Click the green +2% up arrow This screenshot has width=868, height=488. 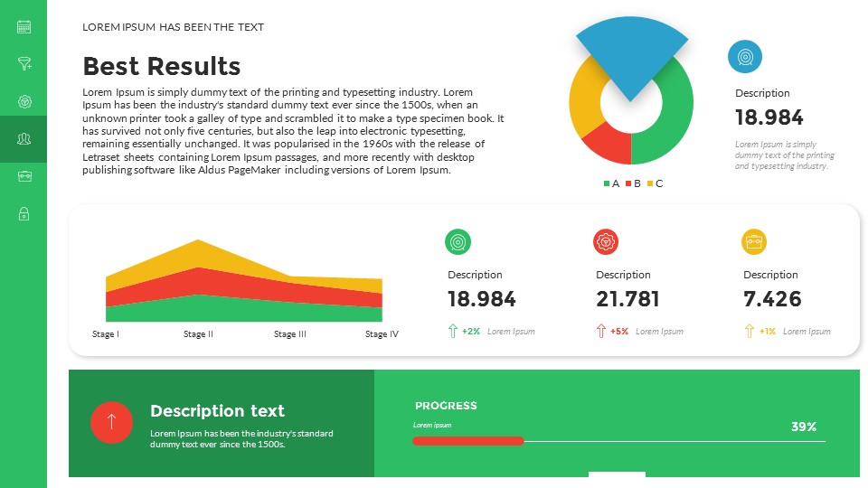(x=453, y=331)
